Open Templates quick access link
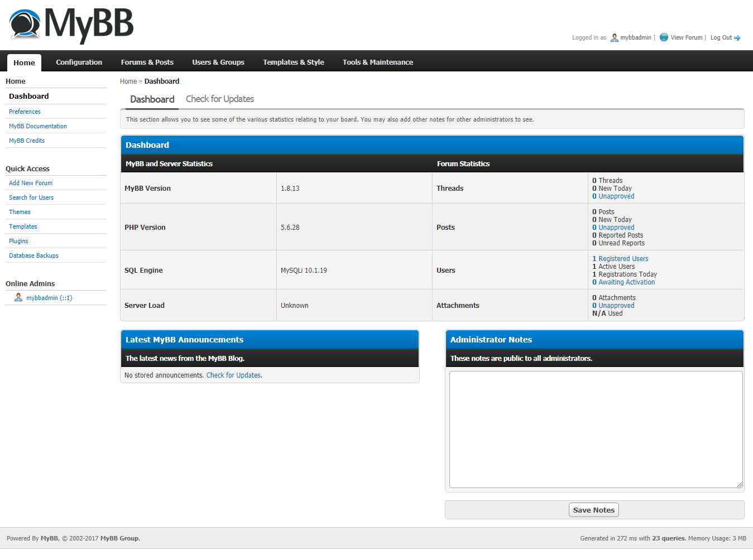 tap(23, 226)
